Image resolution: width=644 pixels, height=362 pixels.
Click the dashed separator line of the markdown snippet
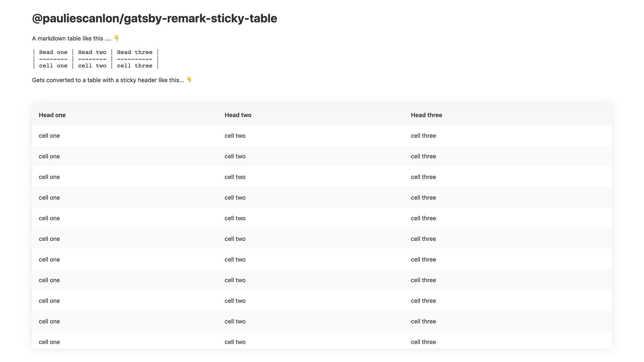[x=96, y=59]
